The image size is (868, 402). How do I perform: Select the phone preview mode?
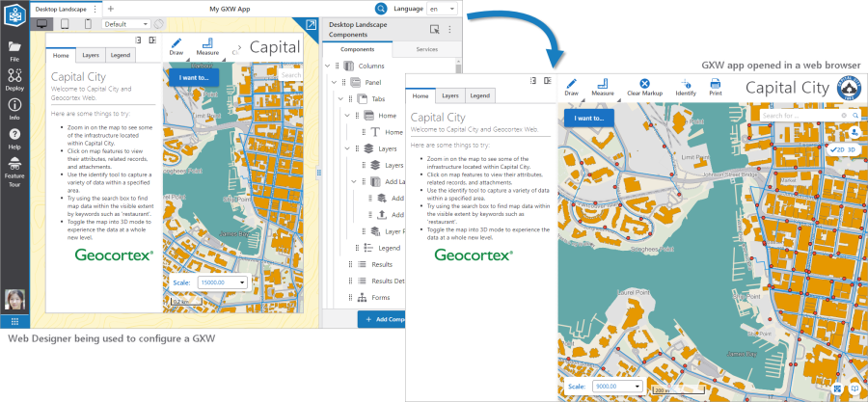(88, 24)
